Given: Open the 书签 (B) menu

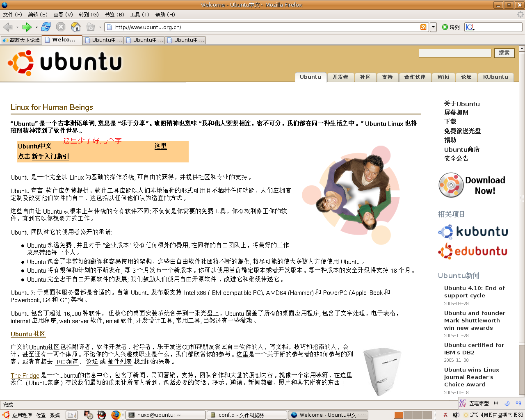Looking at the screenshot, I should tap(114, 15).
